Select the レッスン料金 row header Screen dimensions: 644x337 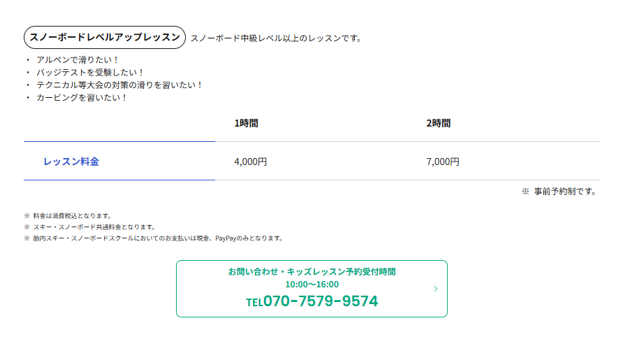pyautogui.click(x=71, y=162)
